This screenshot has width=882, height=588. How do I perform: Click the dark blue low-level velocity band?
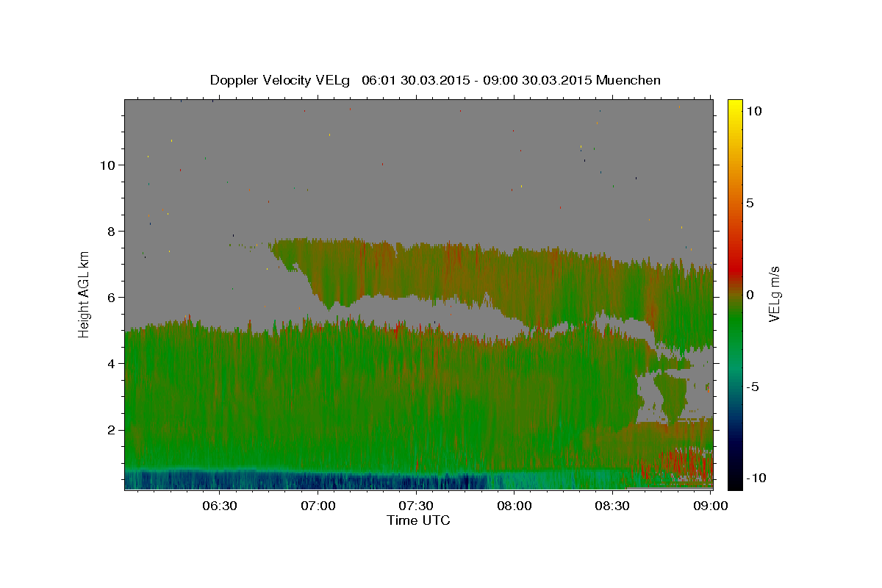pyautogui.click(x=305, y=481)
